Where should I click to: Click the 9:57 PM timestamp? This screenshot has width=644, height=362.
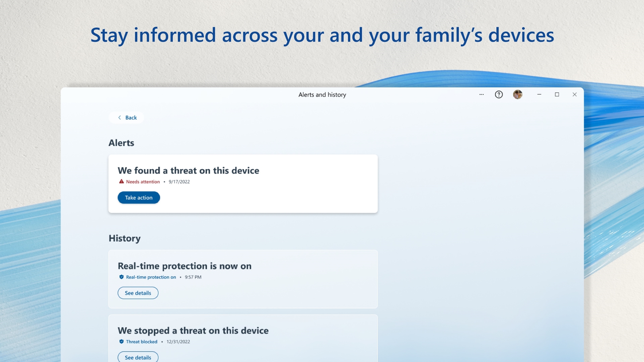click(x=193, y=277)
